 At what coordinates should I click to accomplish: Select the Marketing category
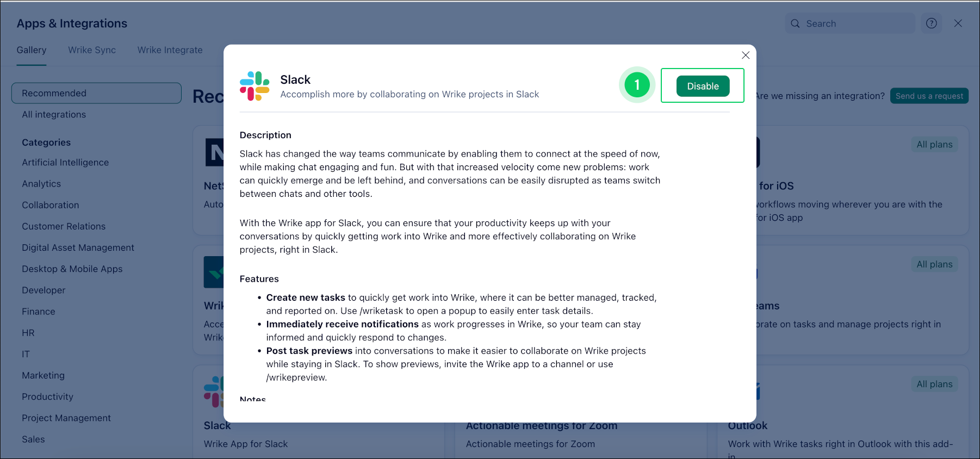point(43,375)
